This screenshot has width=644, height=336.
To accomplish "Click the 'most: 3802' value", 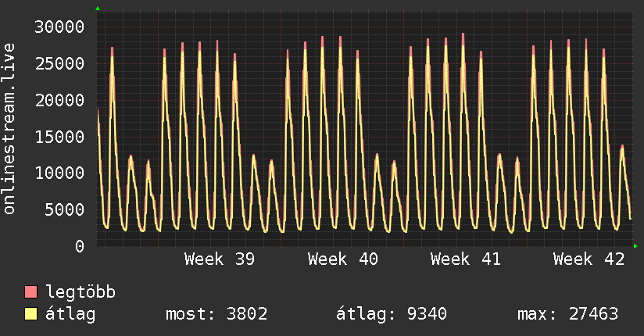I will (x=216, y=314).
